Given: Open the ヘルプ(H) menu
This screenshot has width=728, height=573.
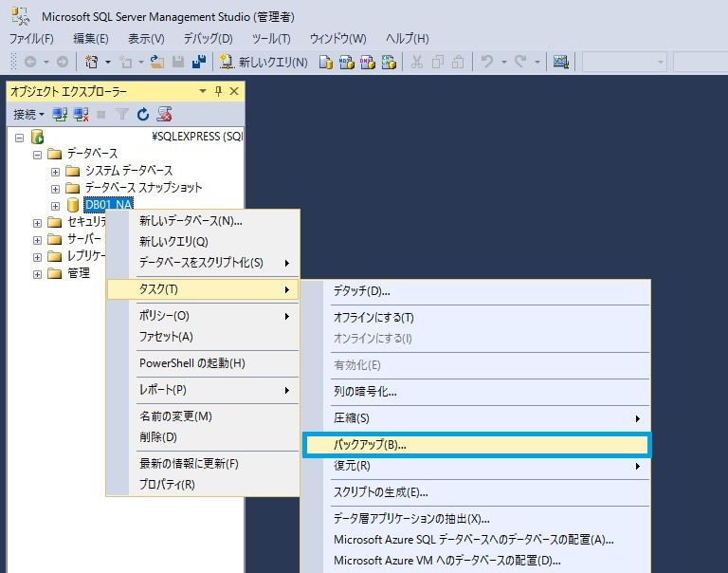Looking at the screenshot, I should 408,39.
